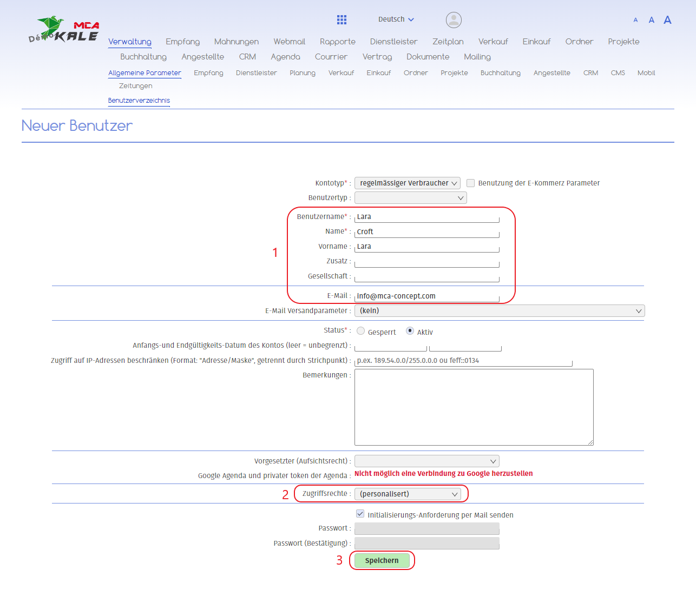Select the largest font size A
The width and height of the screenshot is (696, 616).
coord(667,20)
